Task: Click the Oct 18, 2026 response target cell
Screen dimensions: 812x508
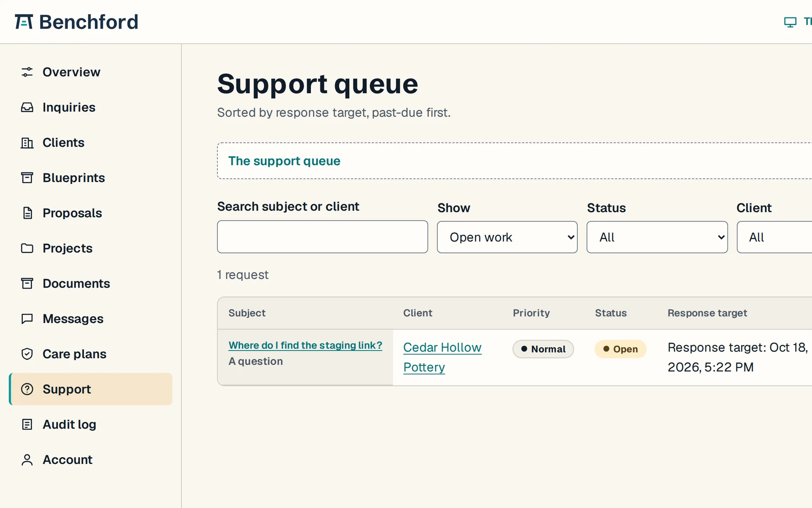Action: 738,357
